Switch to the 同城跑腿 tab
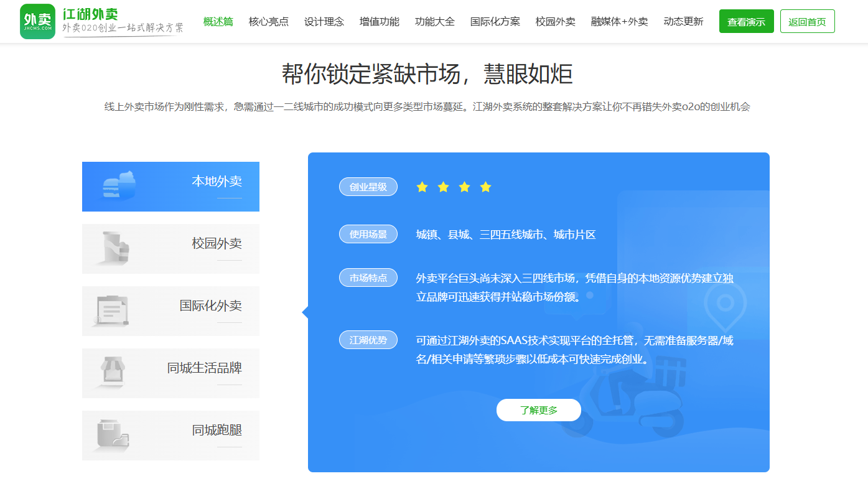The image size is (868, 504). [170, 436]
